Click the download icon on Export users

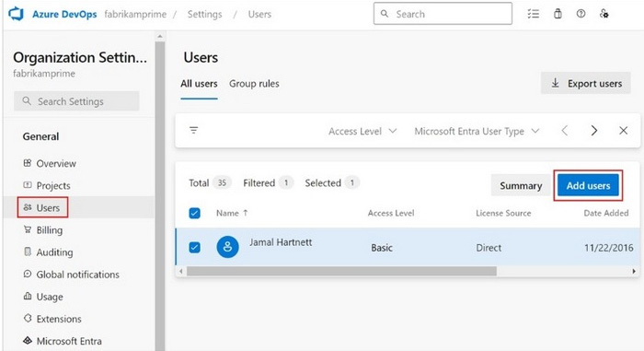point(556,83)
